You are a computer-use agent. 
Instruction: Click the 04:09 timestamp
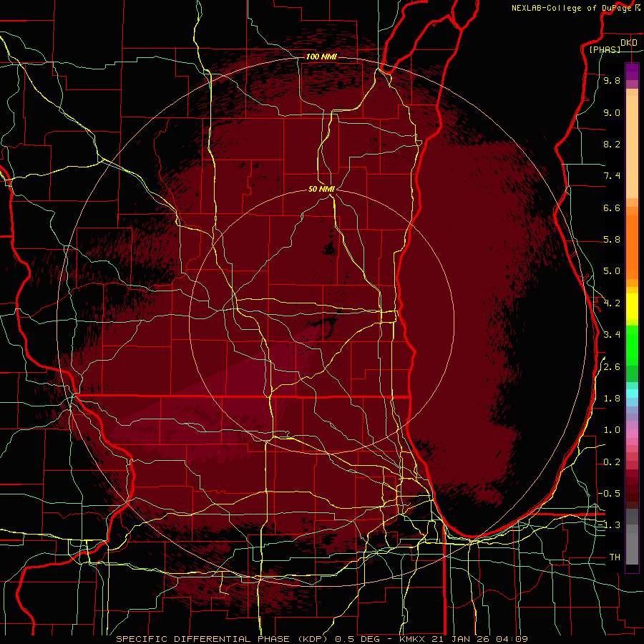pyautogui.click(x=512, y=639)
